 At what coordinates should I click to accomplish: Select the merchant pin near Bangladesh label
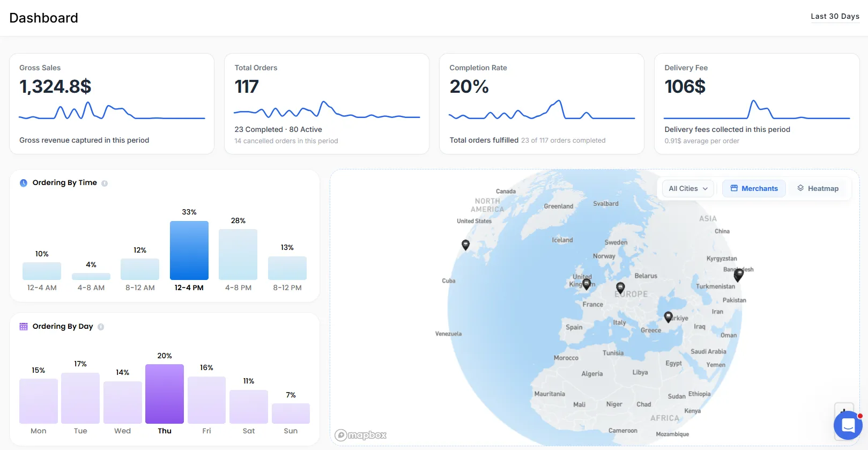pyautogui.click(x=738, y=275)
